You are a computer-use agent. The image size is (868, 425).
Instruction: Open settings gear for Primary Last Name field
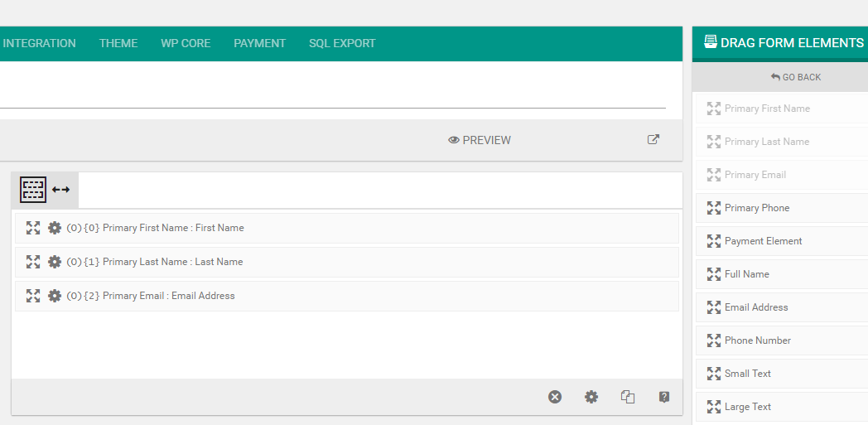coord(55,262)
